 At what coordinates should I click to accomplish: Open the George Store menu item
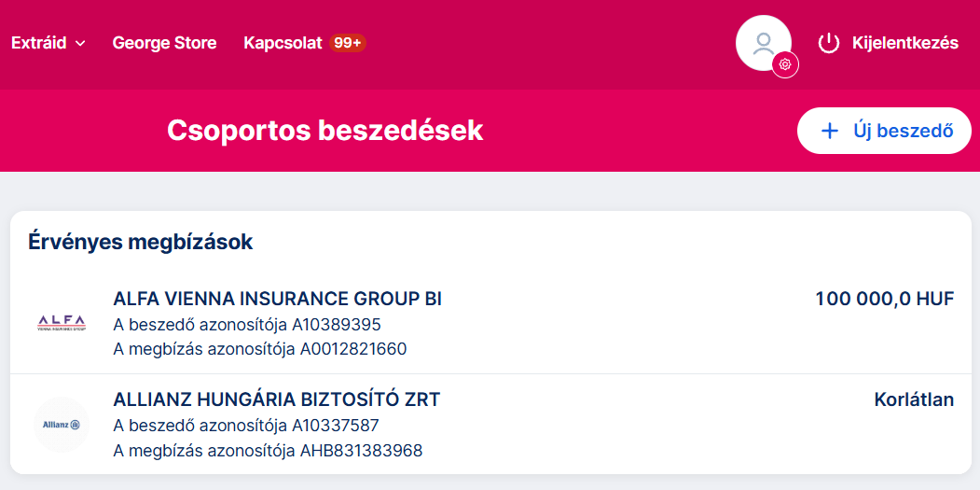(164, 43)
